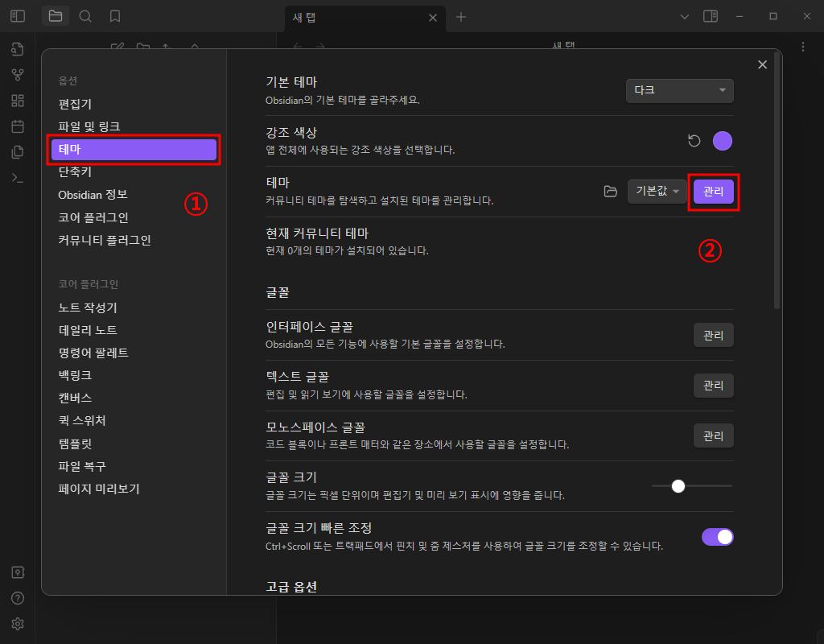Manage 모노스페이스 글꼴 font
Screen dimensions: 824x644
click(713, 436)
